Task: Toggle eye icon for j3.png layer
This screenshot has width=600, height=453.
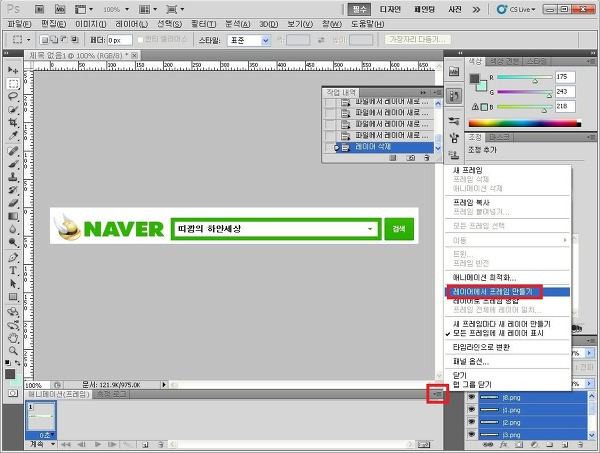Action: 471,434
